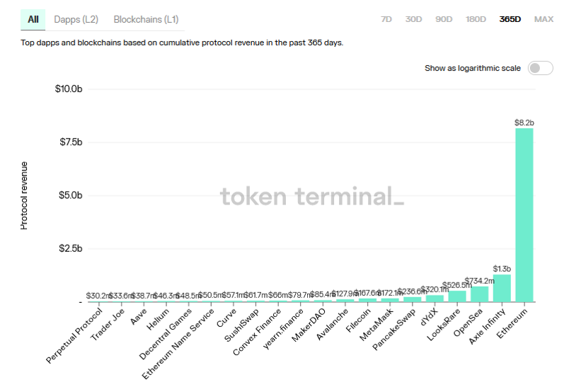Select the 7D time range
Image resolution: width=581 pixels, height=392 pixels.
[386, 19]
